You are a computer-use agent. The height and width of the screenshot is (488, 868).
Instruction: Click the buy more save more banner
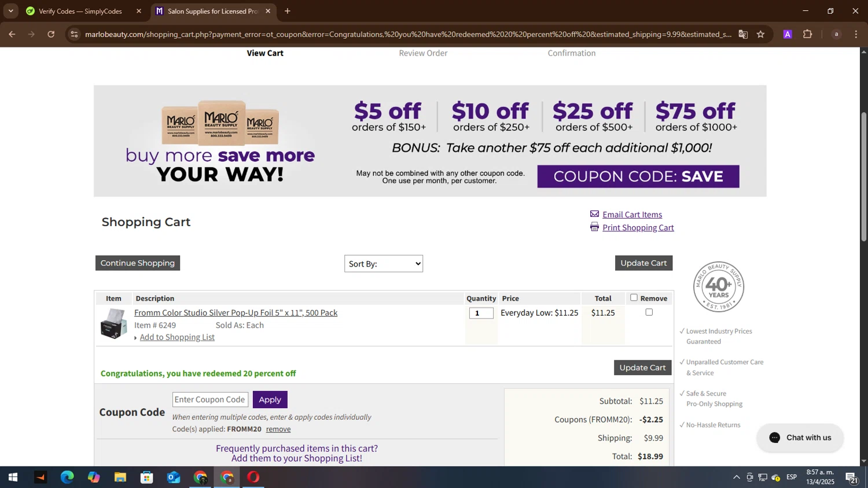pyautogui.click(x=430, y=141)
